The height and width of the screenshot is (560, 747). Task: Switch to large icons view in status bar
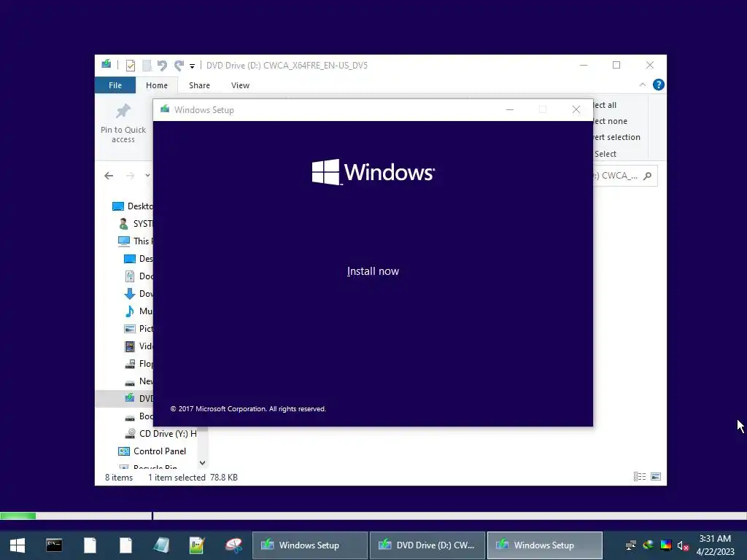[656, 477]
